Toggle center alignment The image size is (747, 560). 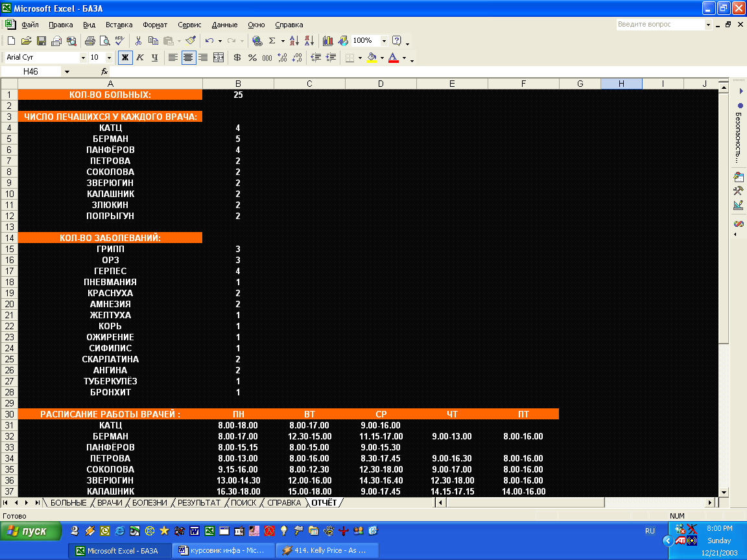point(189,58)
